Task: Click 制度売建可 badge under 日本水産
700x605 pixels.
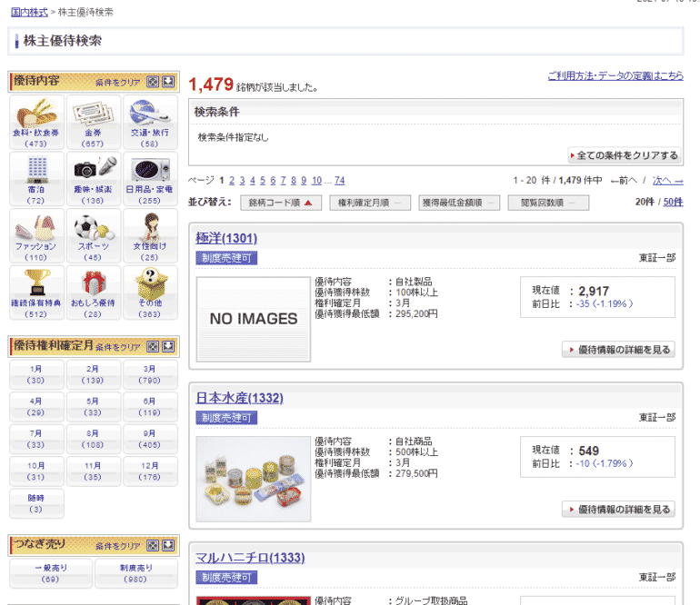Action: click(226, 418)
